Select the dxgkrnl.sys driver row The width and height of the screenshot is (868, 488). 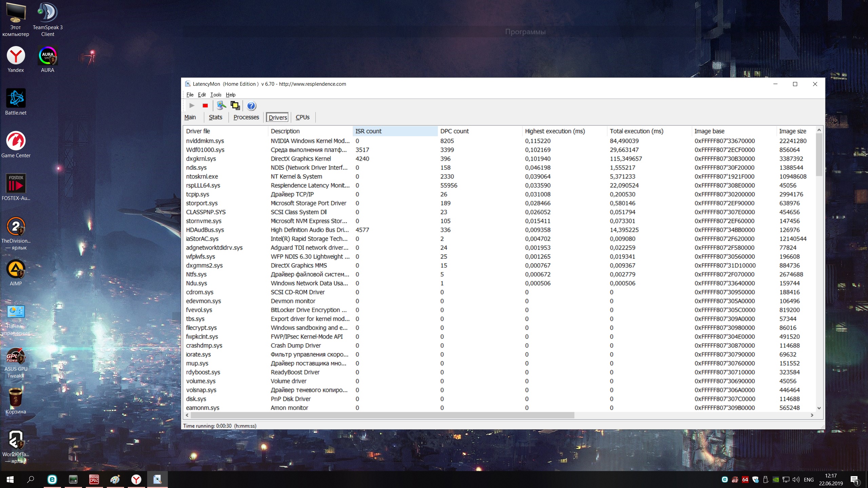tap(201, 159)
